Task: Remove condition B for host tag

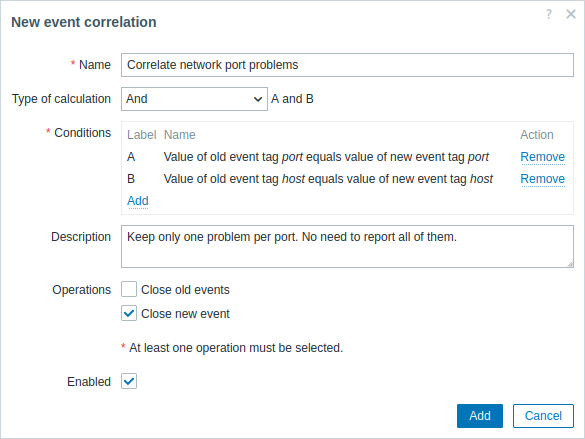Action: [x=542, y=179]
